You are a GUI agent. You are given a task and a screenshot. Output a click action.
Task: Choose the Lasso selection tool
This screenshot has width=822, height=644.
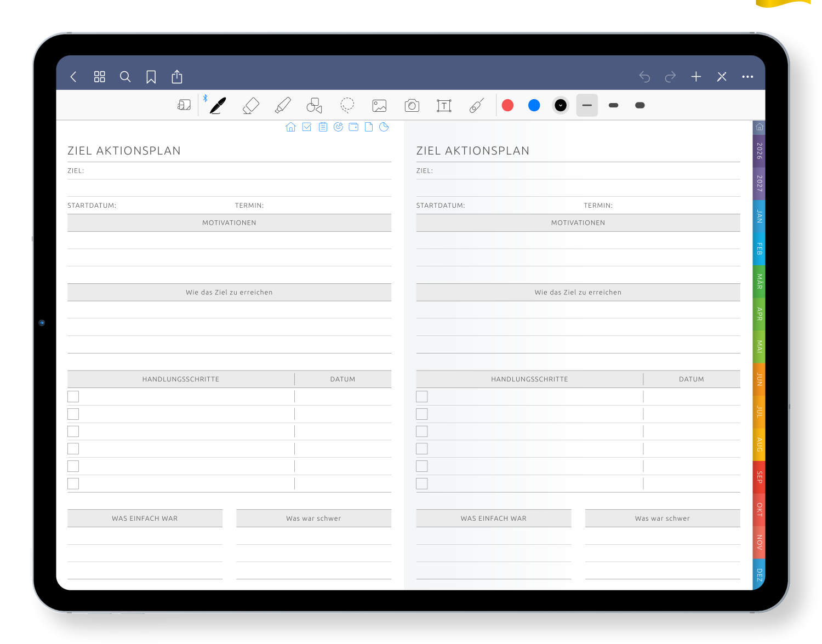(347, 105)
